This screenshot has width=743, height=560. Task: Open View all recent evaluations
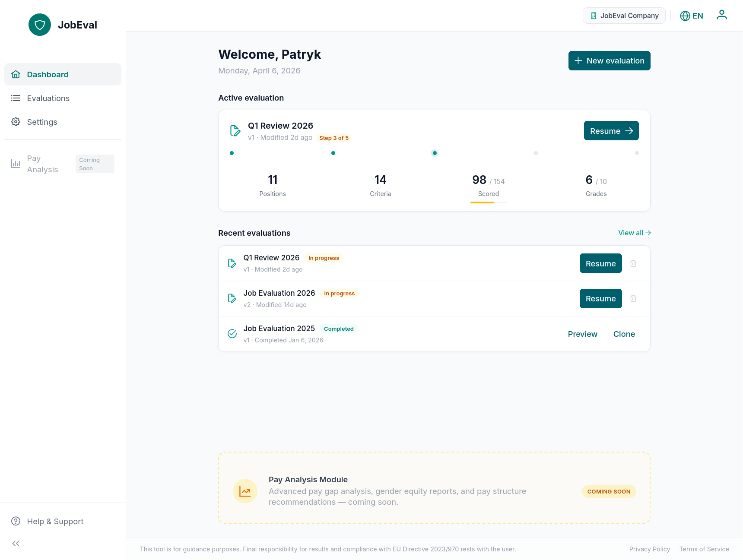[x=634, y=233]
